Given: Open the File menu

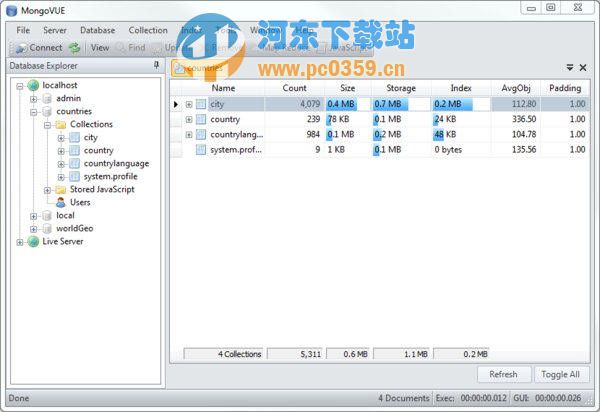Looking at the screenshot, I should 23,30.
